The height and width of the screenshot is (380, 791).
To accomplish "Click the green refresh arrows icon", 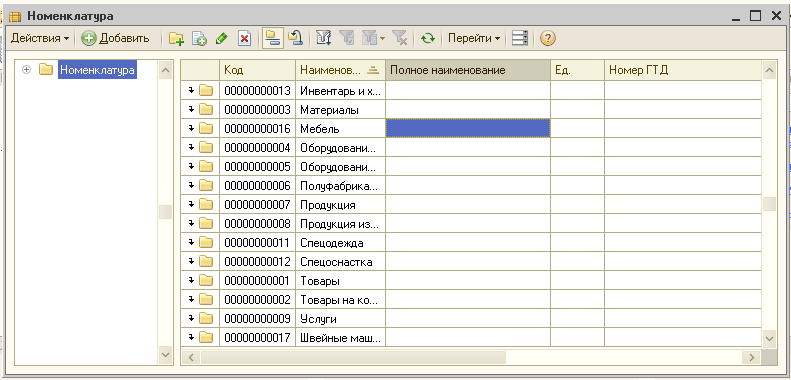I will (428, 39).
